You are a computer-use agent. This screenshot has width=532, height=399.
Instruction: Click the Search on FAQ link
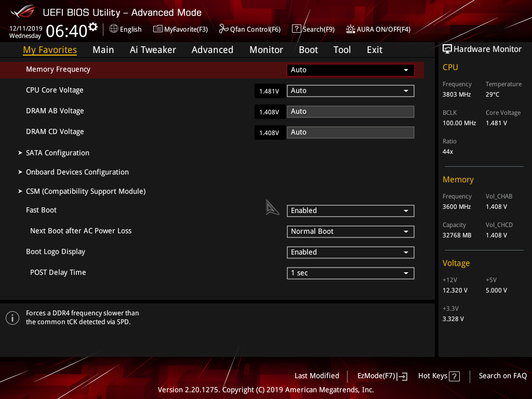click(x=502, y=376)
